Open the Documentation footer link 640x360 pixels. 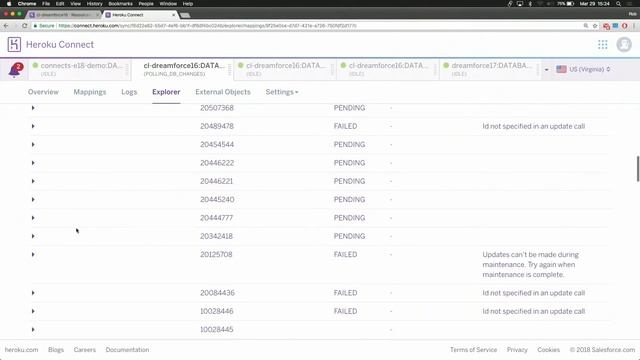pos(127,350)
